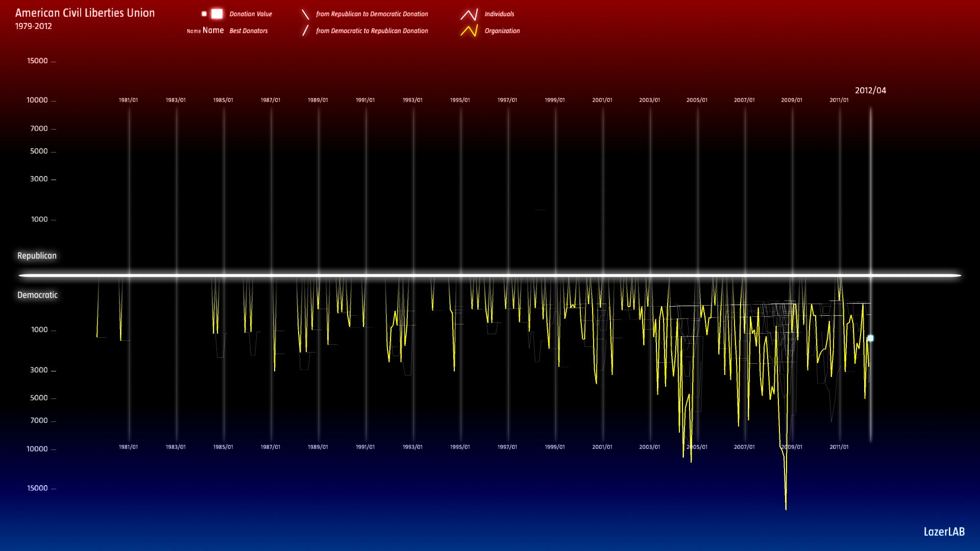Click the small Donation Value square icon
Image resolution: width=980 pixels, height=551 pixels.
[204, 14]
